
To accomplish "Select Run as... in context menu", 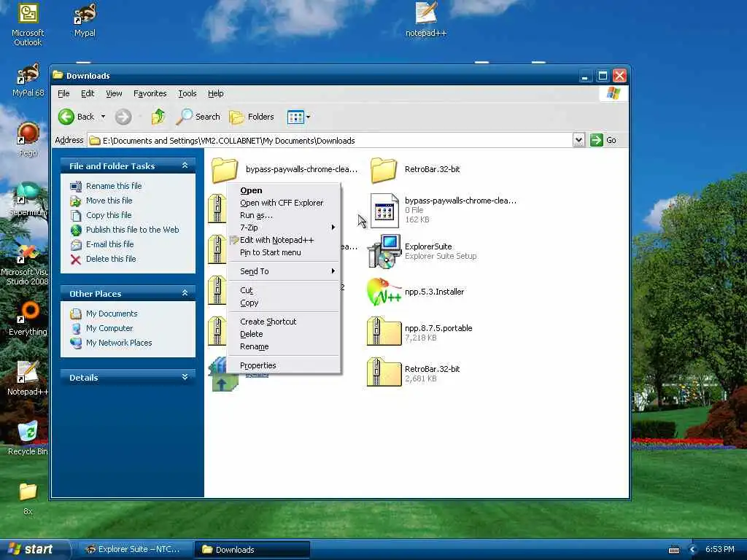I will pos(284,215).
